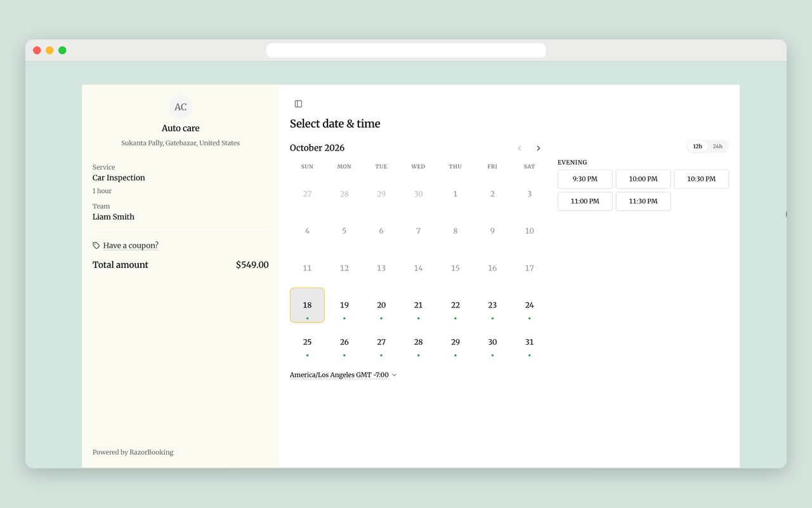Image resolution: width=812 pixels, height=508 pixels.
Task: Click the Select date & time heading
Action: 335,124
